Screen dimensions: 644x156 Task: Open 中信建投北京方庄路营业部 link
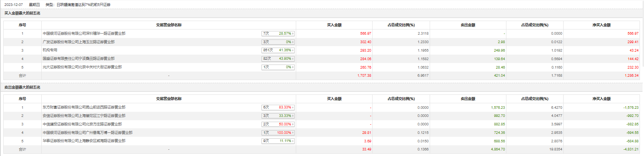pos(82,124)
